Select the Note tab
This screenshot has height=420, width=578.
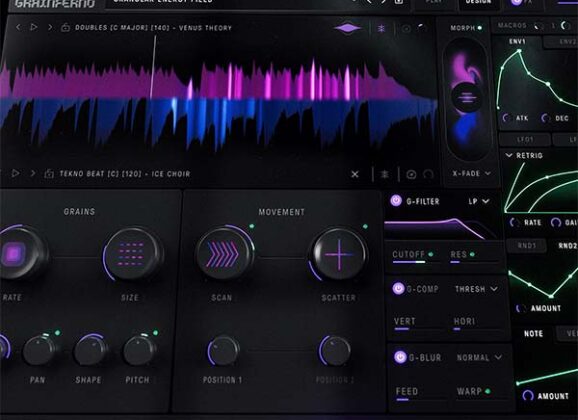pos(533,333)
